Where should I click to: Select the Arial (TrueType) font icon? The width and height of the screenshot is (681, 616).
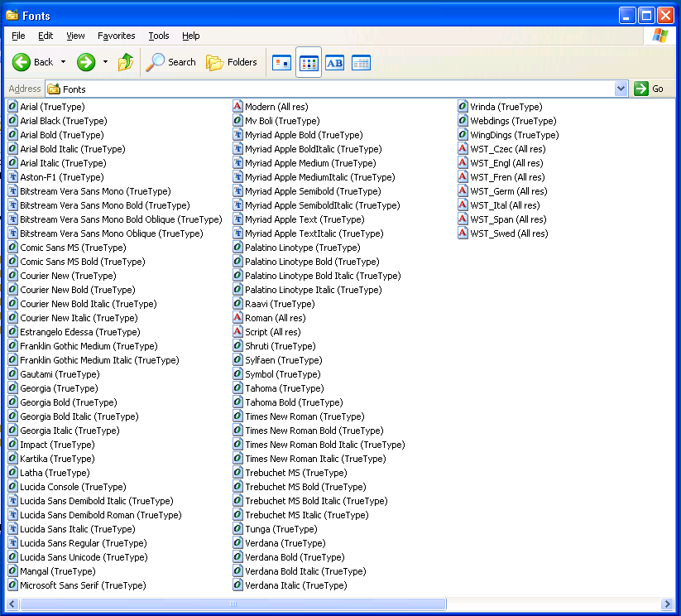pos(13,107)
